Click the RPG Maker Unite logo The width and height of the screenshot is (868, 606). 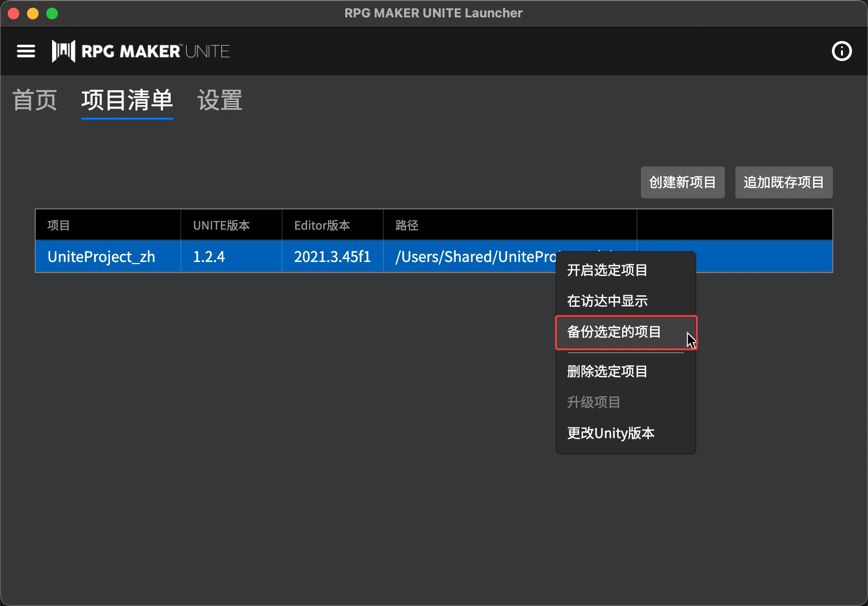pos(141,51)
